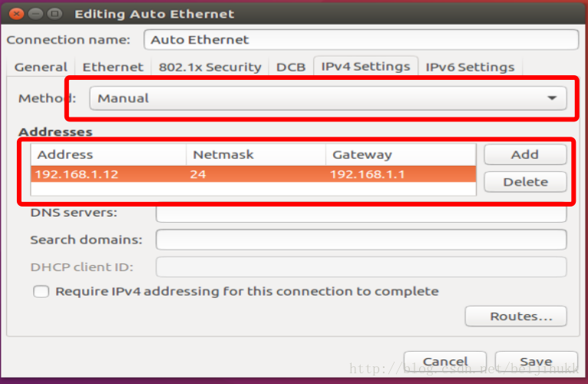
Task: Save the connection settings
Action: click(536, 362)
